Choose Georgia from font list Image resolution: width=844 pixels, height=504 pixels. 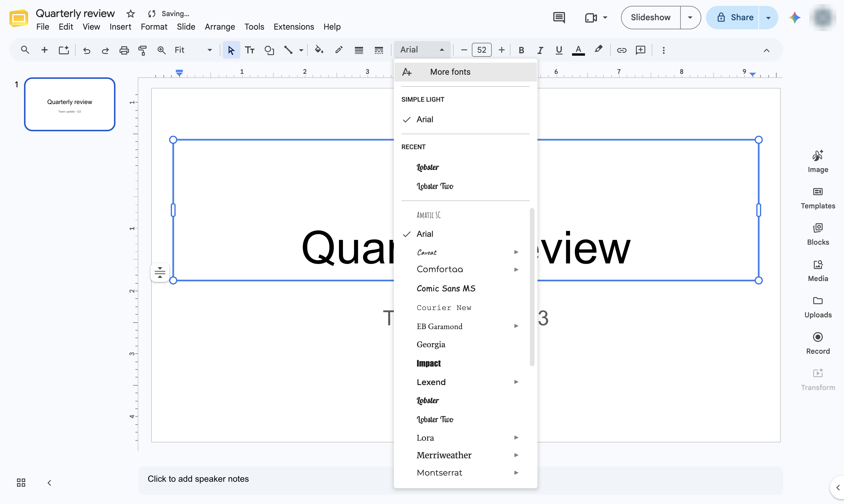pyautogui.click(x=465, y=344)
